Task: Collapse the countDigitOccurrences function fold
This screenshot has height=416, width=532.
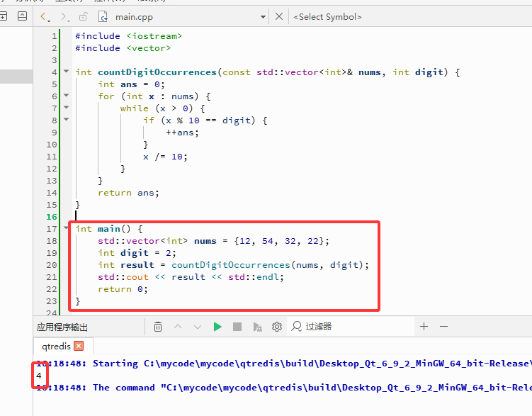Action: coord(67,72)
